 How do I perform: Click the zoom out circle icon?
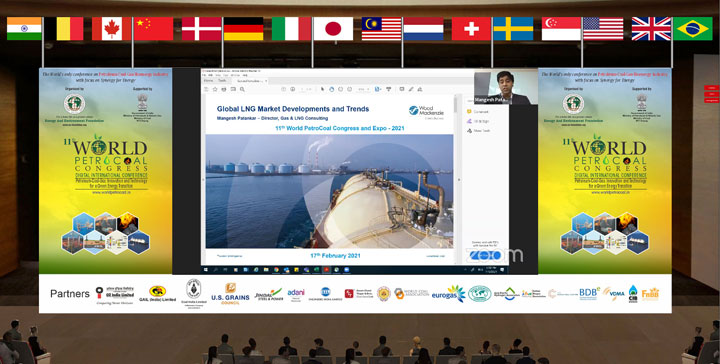click(340, 90)
